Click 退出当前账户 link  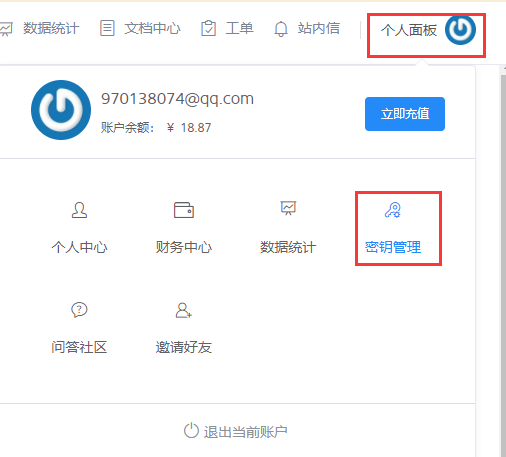coord(245,432)
